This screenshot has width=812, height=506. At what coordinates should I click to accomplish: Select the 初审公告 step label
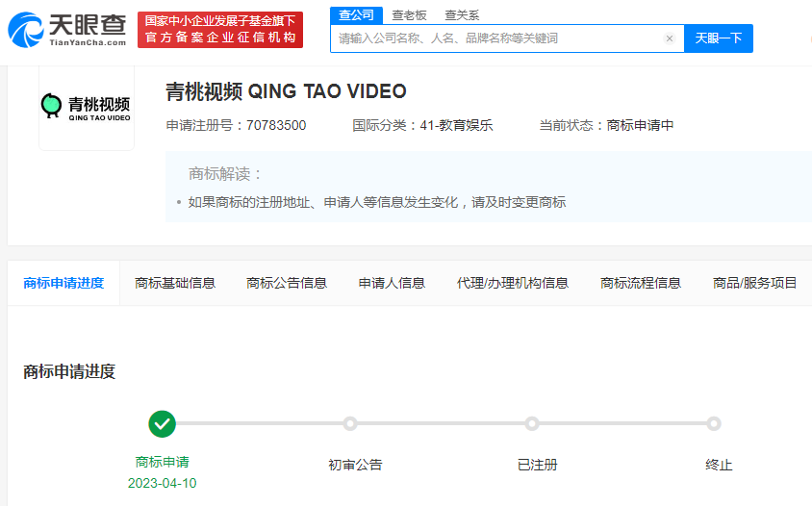(355, 465)
